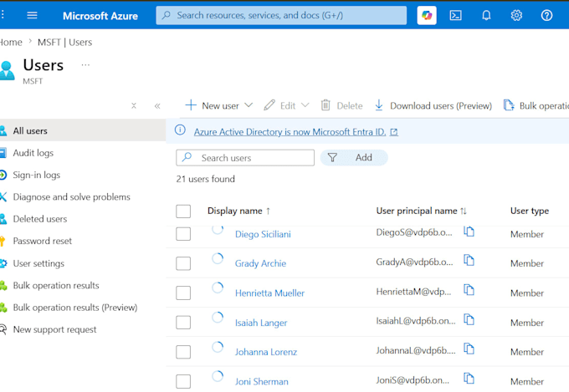Check the box for Diego Siciliani
569x392 pixels.
[x=183, y=234]
